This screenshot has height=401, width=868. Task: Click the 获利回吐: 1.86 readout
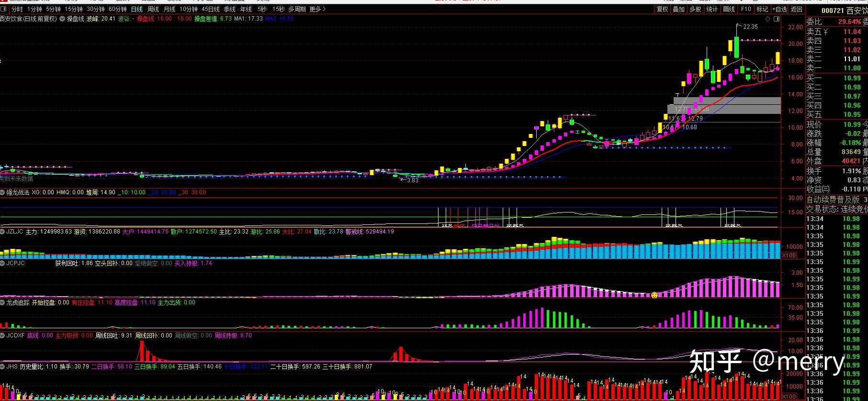74,263
